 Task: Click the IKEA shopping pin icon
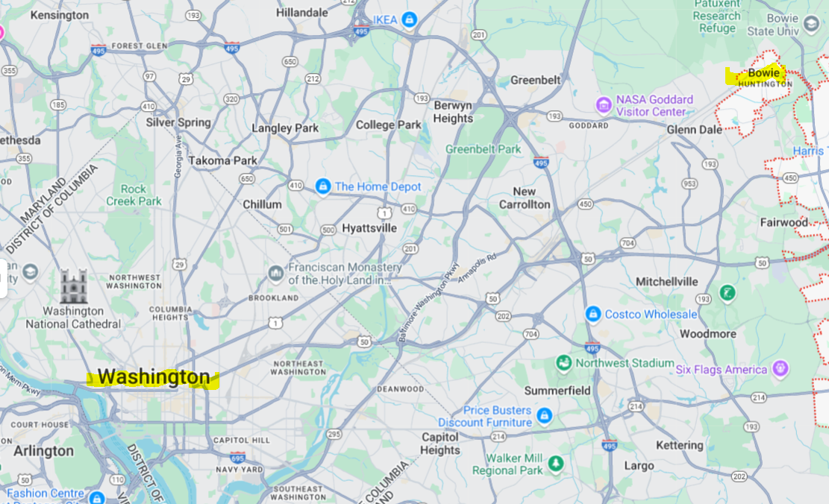click(x=409, y=19)
